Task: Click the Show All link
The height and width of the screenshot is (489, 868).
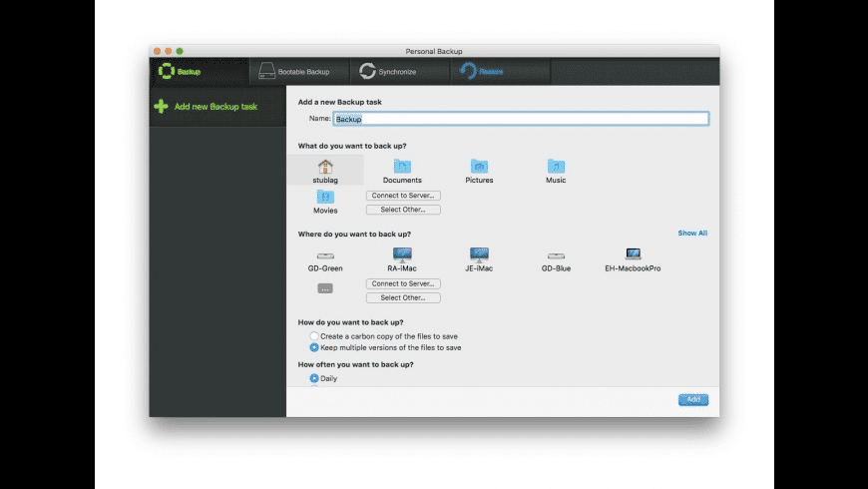Action: 692,234
